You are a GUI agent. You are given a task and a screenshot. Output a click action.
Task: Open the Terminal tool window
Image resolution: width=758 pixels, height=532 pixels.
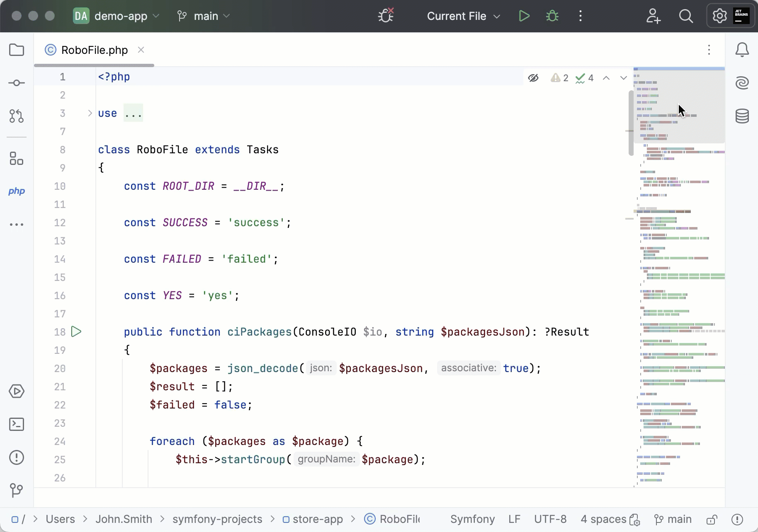tap(17, 424)
